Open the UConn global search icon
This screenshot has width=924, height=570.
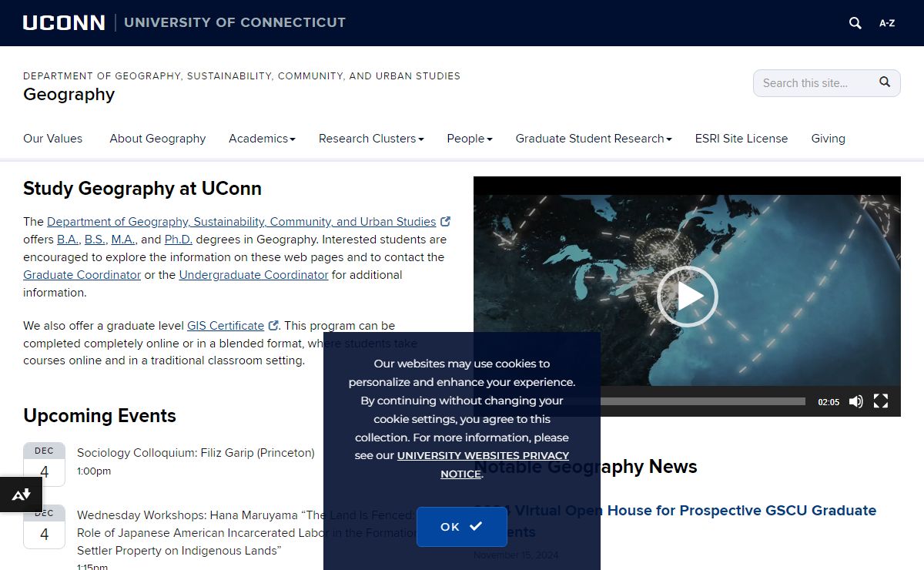point(855,23)
